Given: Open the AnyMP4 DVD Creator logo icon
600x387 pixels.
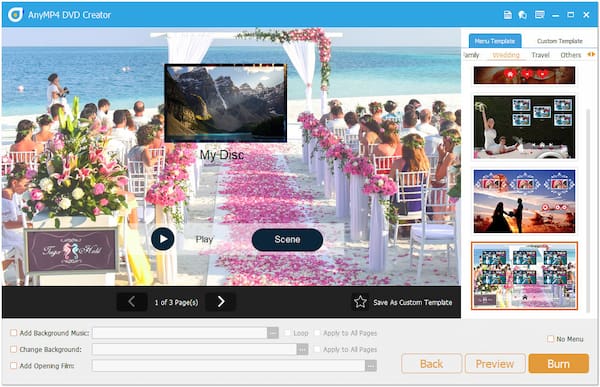Looking at the screenshot, I should tap(15, 15).
